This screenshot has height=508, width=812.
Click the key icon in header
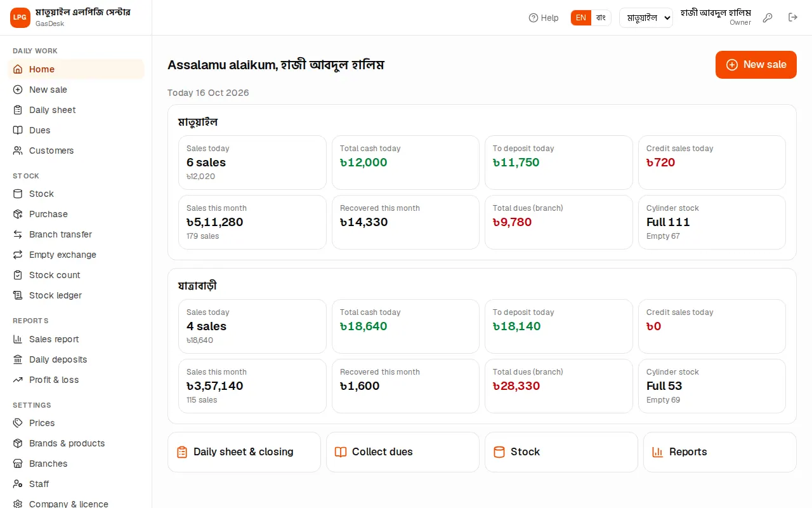768,18
